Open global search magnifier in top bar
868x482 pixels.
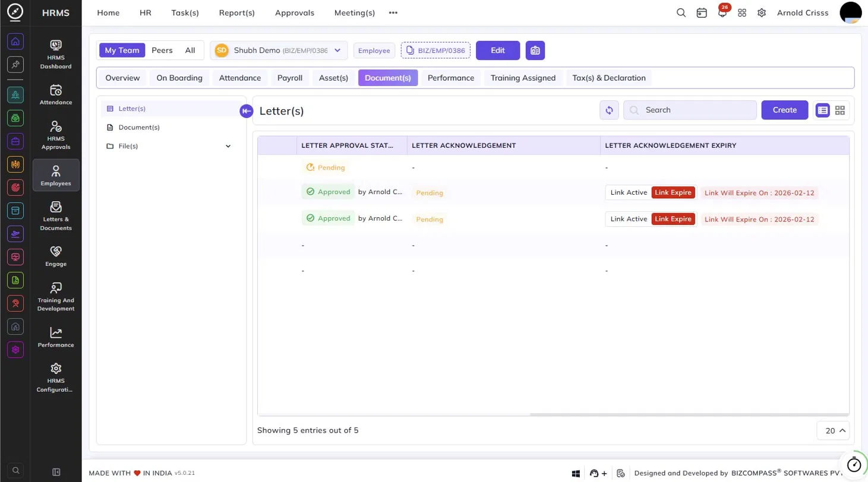681,12
